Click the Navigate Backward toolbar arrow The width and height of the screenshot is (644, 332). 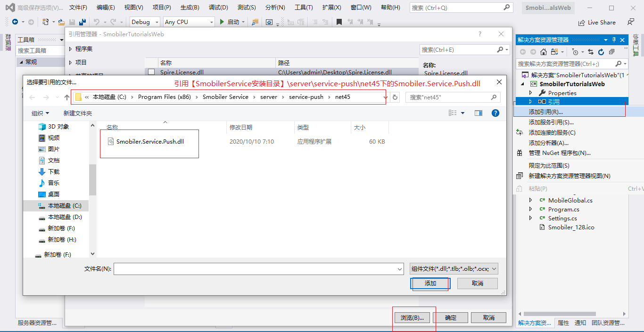tap(15, 22)
